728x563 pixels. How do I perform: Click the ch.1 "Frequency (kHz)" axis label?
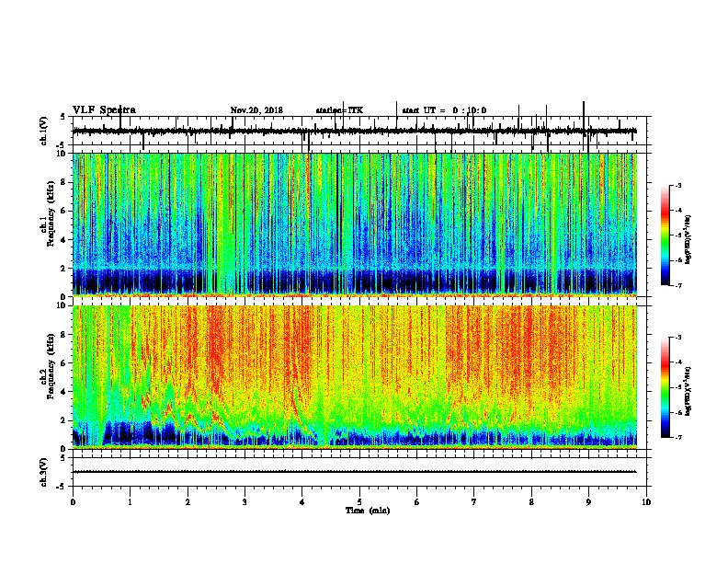tap(51, 214)
